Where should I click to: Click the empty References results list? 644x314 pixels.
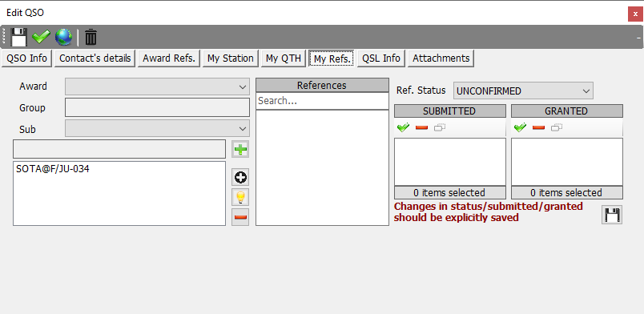coord(322,167)
